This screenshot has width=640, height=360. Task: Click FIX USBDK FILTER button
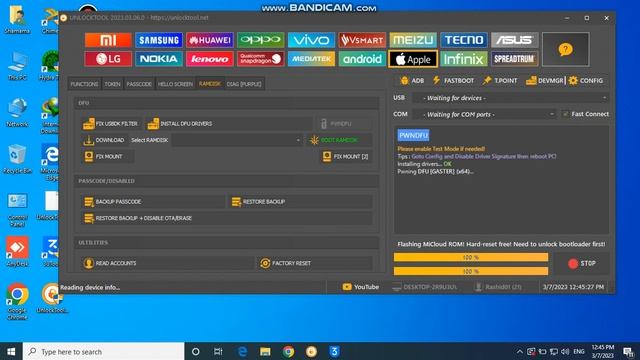(x=111, y=124)
